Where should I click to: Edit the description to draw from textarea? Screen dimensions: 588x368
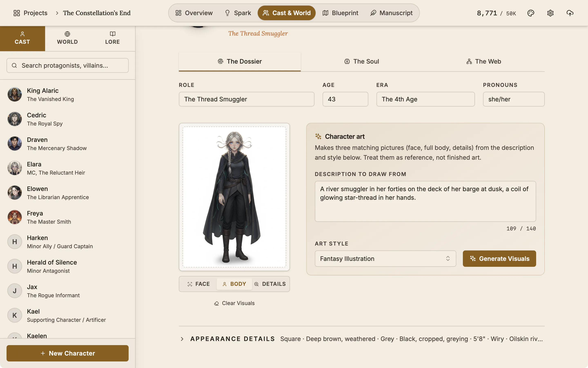click(x=425, y=201)
